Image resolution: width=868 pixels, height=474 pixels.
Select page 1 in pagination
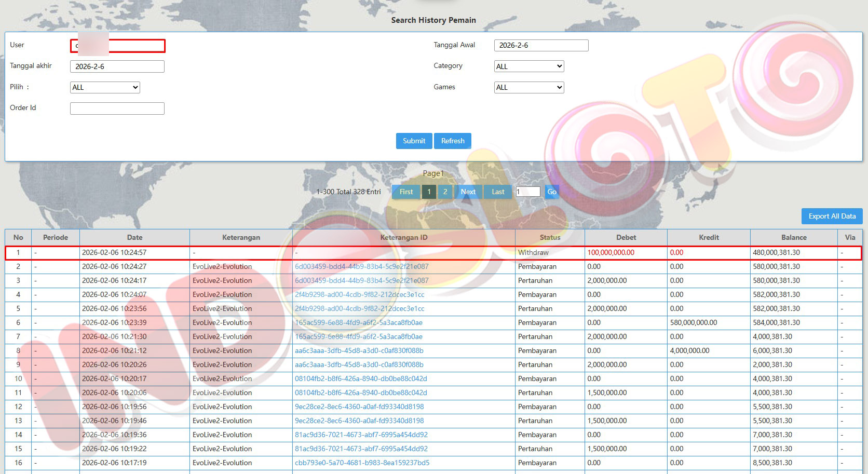pos(429,192)
